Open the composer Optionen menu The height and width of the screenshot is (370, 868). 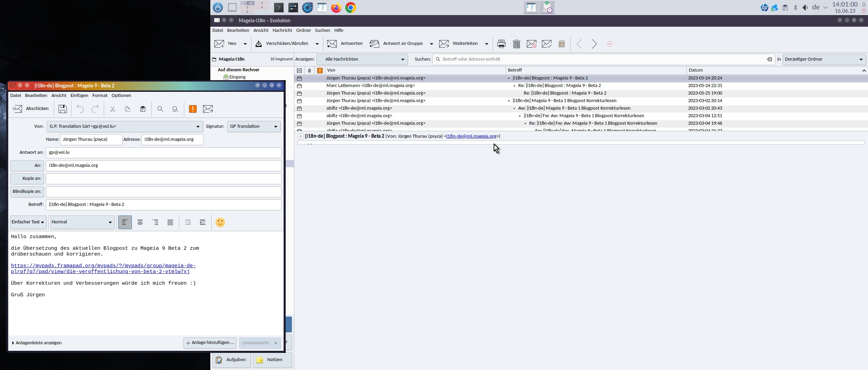click(121, 95)
